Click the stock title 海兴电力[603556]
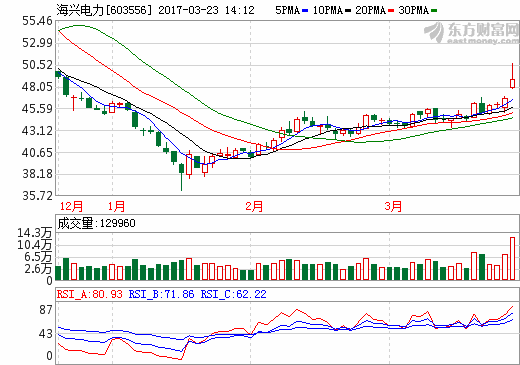The width and height of the screenshot is (520, 365). (104, 10)
